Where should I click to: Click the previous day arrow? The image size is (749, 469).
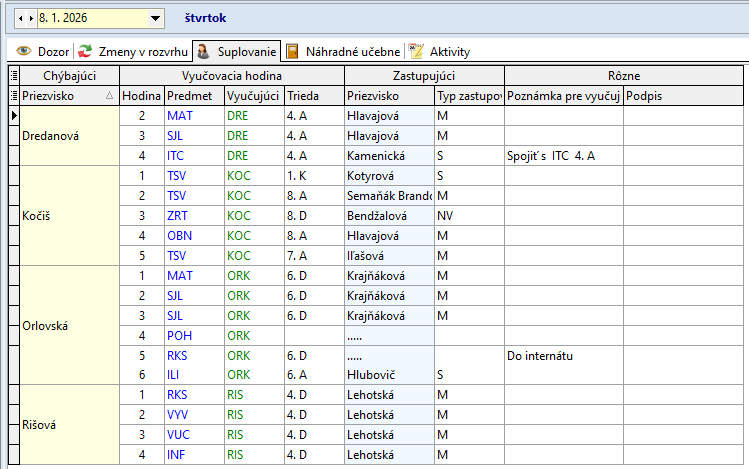coord(20,18)
